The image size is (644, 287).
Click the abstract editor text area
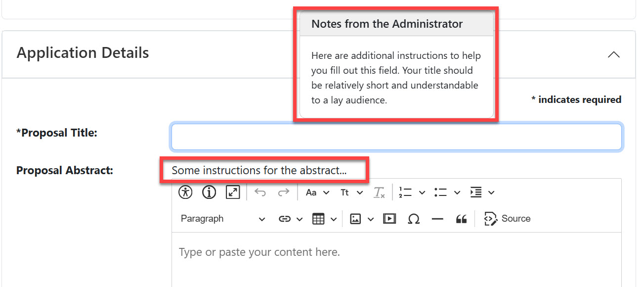coord(396,260)
